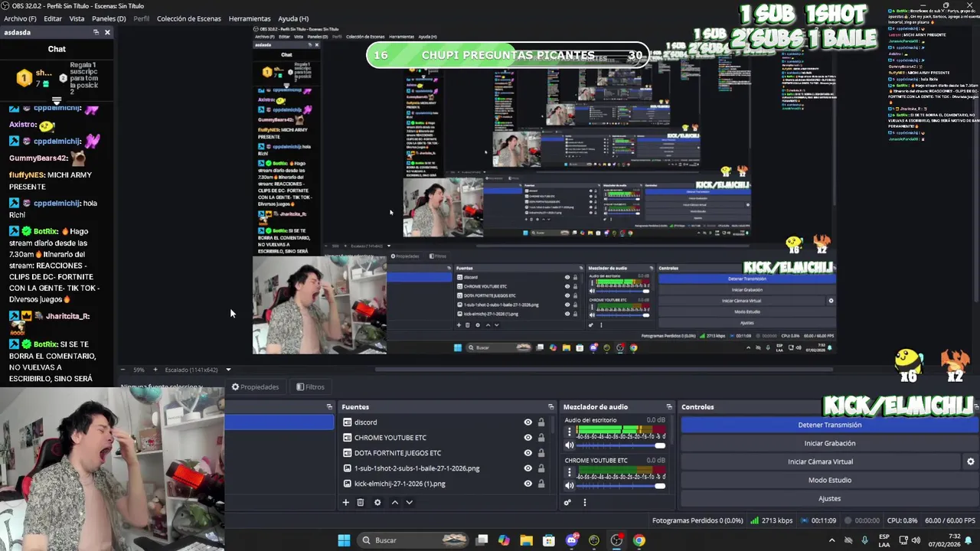Open Archivo (F) menu
The image size is (980, 551).
pos(20,18)
